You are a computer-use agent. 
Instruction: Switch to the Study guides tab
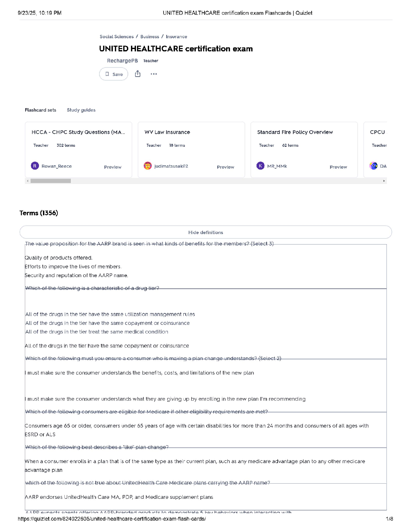[x=81, y=110]
